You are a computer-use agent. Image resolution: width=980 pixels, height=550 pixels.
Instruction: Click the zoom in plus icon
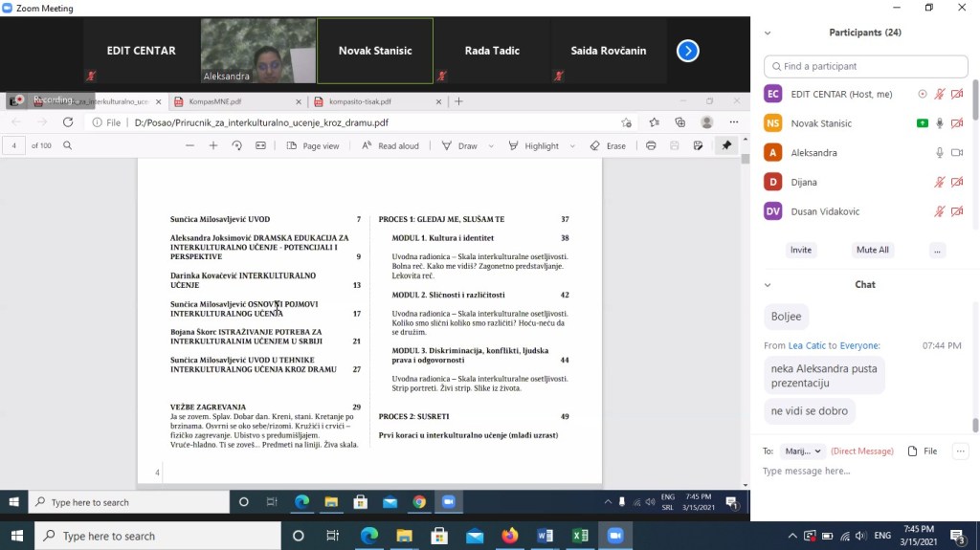click(x=212, y=145)
